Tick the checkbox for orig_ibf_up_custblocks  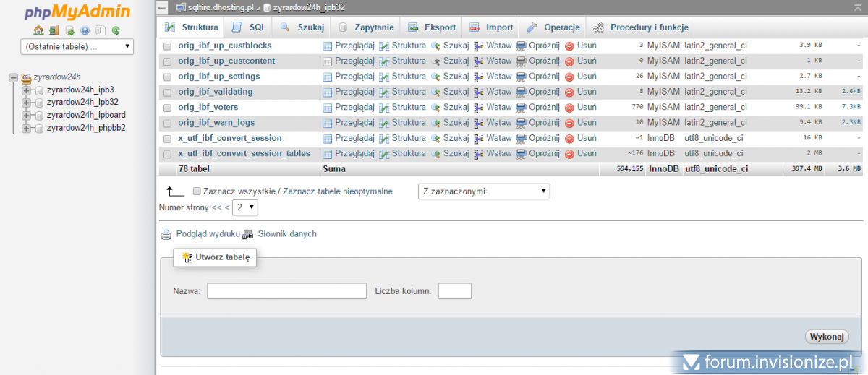click(167, 46)
